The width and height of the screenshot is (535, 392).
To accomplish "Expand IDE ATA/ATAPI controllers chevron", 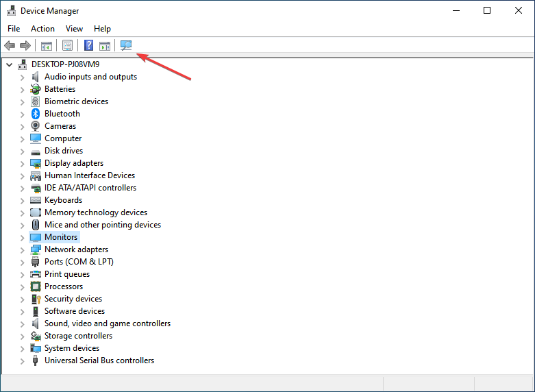I will pyautogui.click(x=23, y=188).
